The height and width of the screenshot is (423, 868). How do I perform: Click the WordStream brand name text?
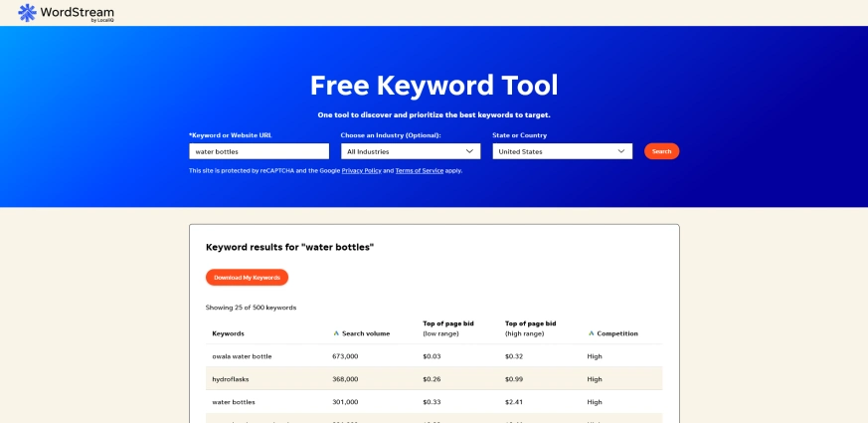[x=78, y=11]
